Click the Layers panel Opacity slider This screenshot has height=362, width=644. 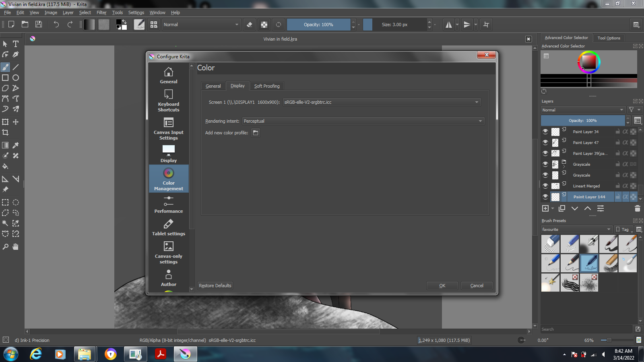pyautogui.click(x=583, y=120)
